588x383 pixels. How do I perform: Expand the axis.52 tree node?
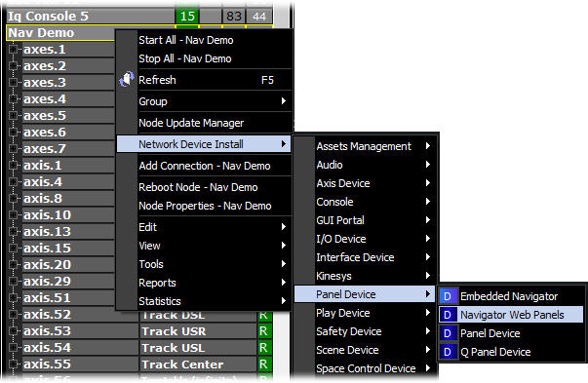tap(13, 314)
